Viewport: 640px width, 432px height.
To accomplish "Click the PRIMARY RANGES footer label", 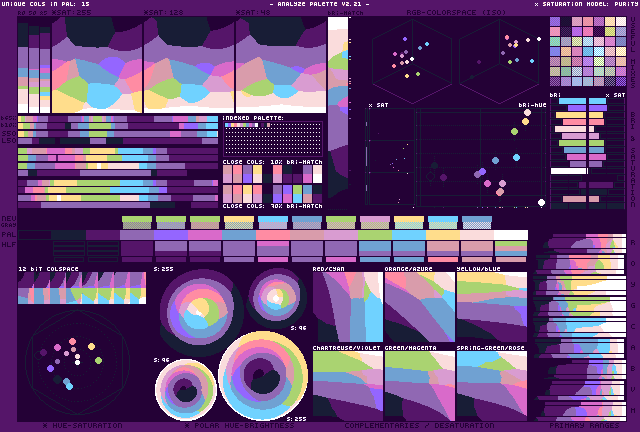I will point(584,425).
